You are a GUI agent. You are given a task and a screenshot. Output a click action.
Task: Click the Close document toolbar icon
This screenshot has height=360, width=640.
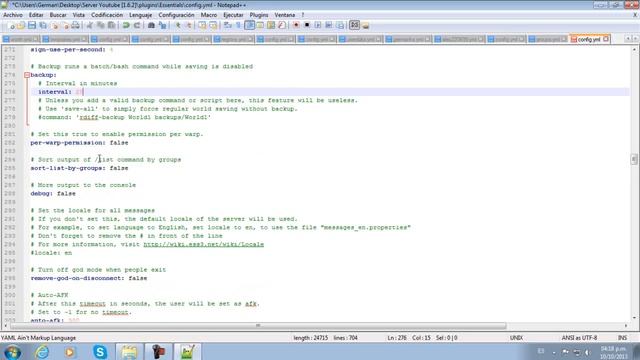(x=55, y=25)
